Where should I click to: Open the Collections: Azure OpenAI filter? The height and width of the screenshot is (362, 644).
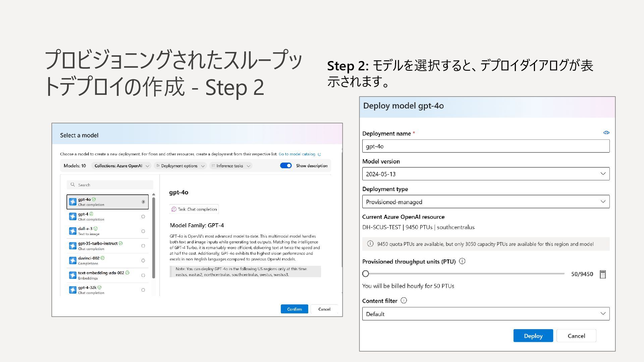pyautogui.click(x=121, y=166)
